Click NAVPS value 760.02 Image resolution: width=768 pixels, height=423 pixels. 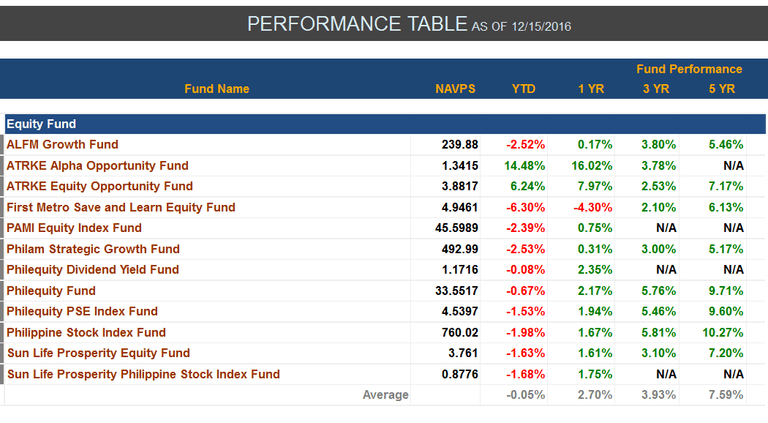[x=459, y=332]
